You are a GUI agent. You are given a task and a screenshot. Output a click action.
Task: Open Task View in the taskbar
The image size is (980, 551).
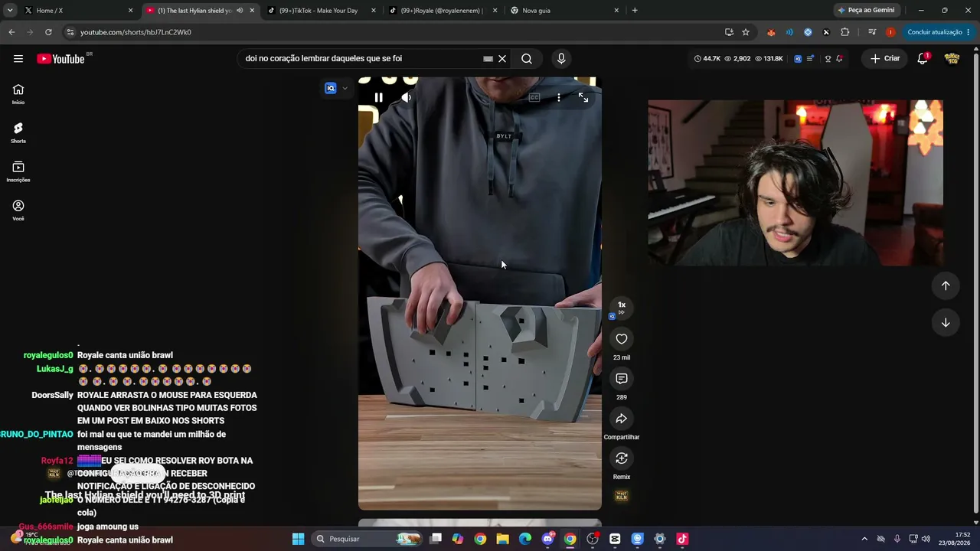click(436, 539)
